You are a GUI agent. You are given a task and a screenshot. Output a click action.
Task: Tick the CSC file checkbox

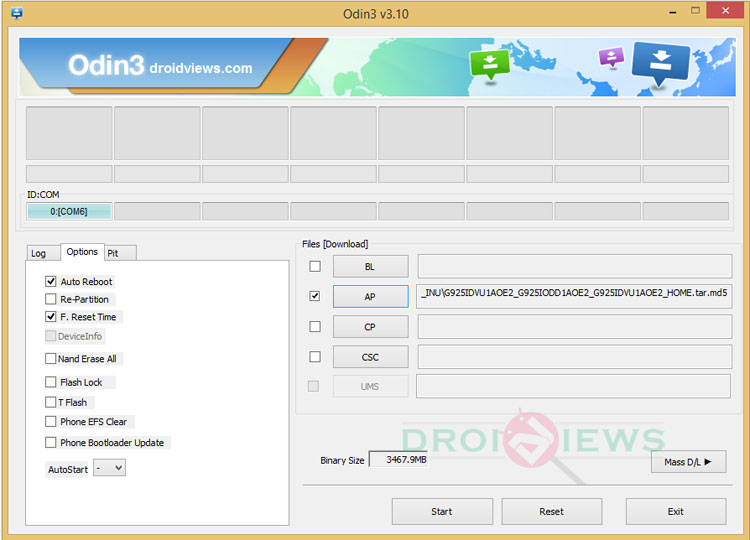[x=315, y=356]
